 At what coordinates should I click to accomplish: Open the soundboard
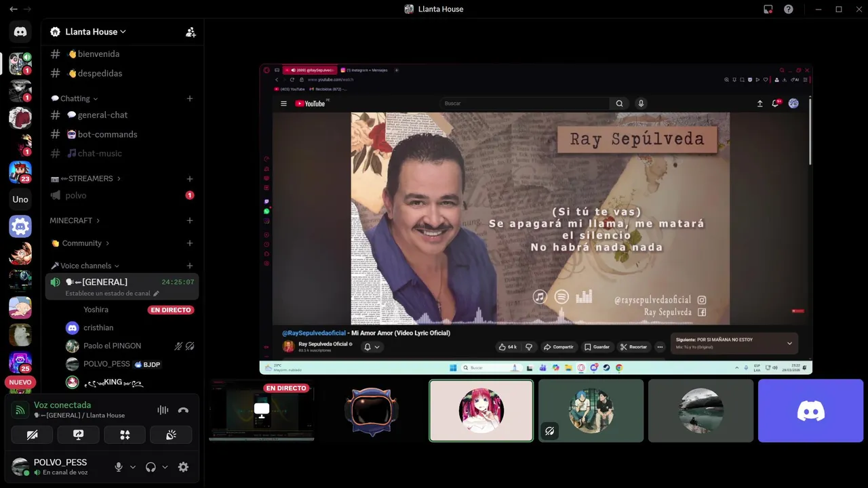tap(171, 435)
